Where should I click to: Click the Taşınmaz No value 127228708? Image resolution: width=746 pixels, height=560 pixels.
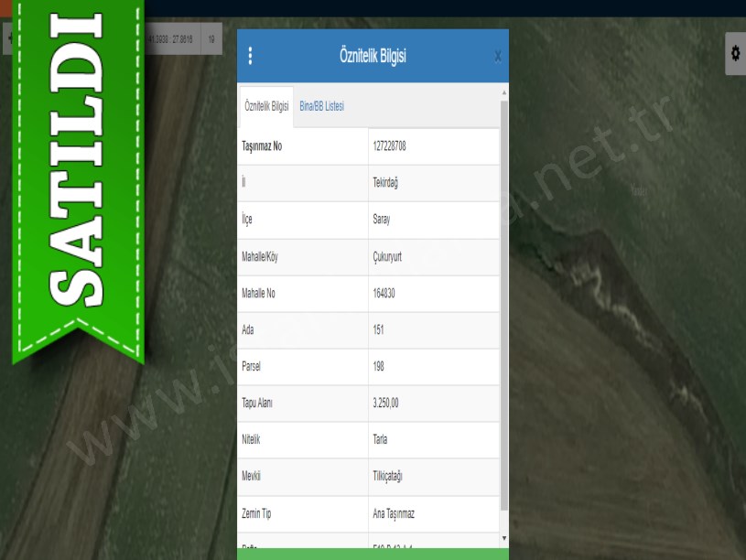[390, 146]
